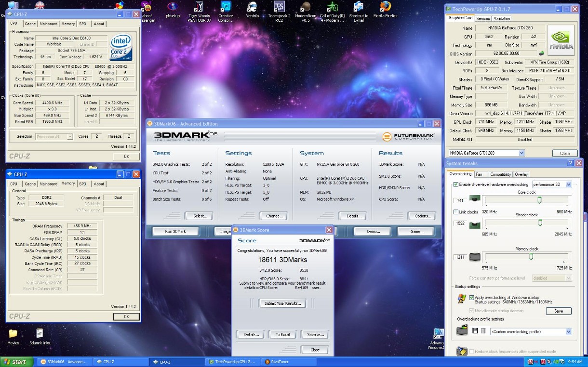Click Save as in the score dialog
Screen dimensions: 588x367
[x=315, y=334]
